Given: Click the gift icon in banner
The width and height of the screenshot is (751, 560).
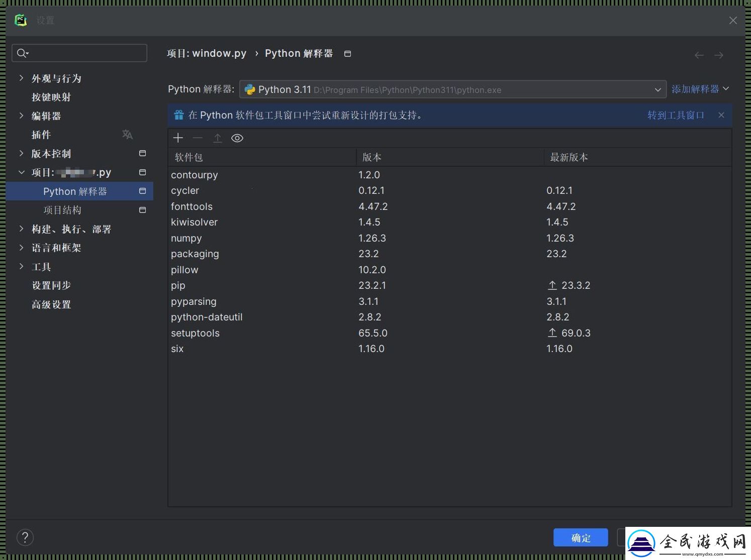Looking at the screenshot, I should coord(179,115).
